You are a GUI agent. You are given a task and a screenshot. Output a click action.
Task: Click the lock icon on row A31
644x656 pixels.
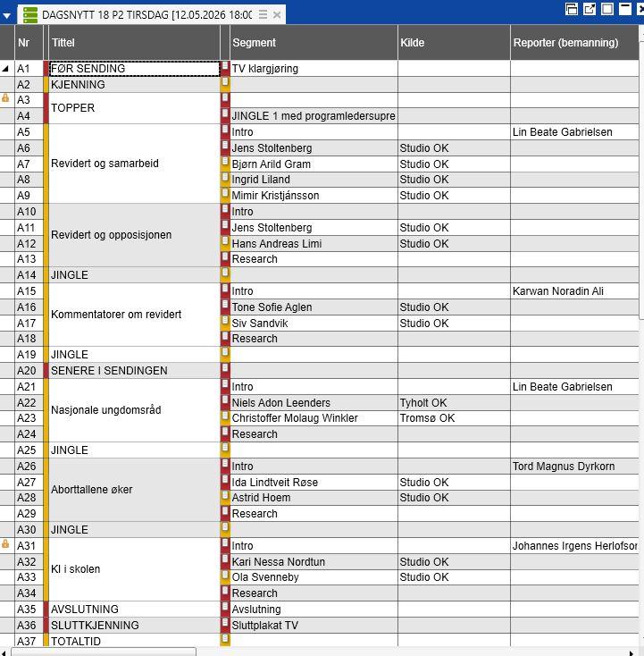tap(5, 543)
